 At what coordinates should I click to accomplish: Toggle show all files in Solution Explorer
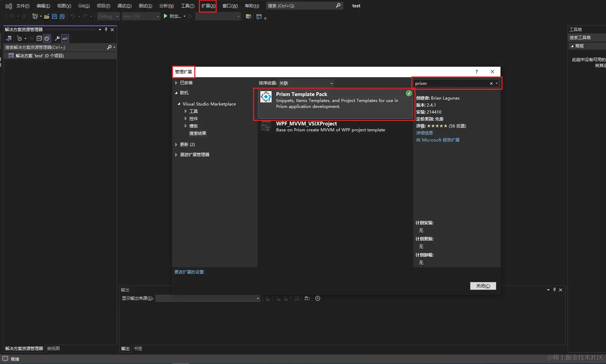(x=47, y=38)
